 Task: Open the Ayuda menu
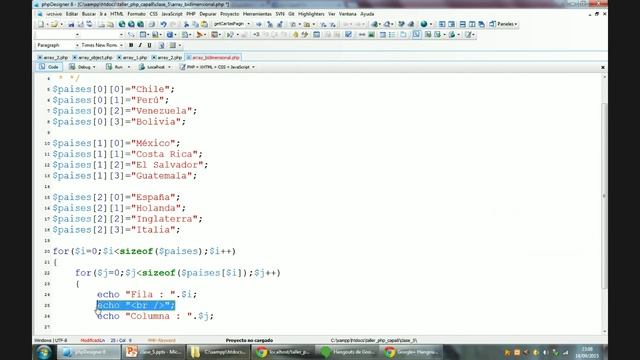[367, 14]
